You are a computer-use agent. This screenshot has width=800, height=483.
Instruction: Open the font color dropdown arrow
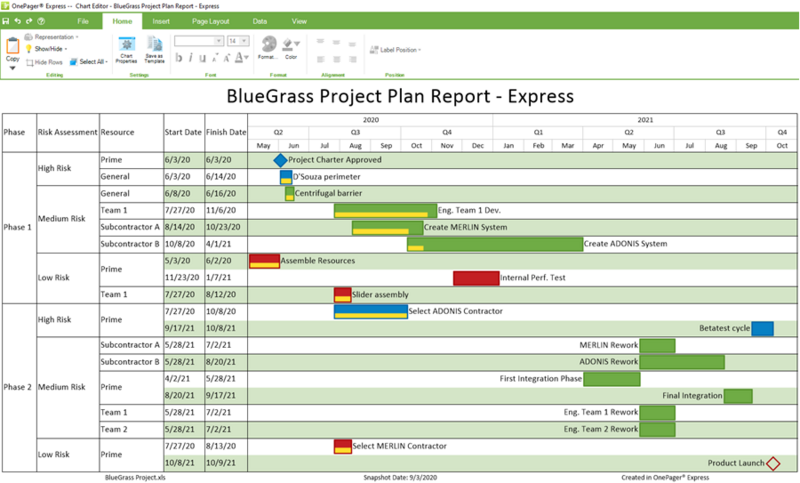(x=246, y=58)
